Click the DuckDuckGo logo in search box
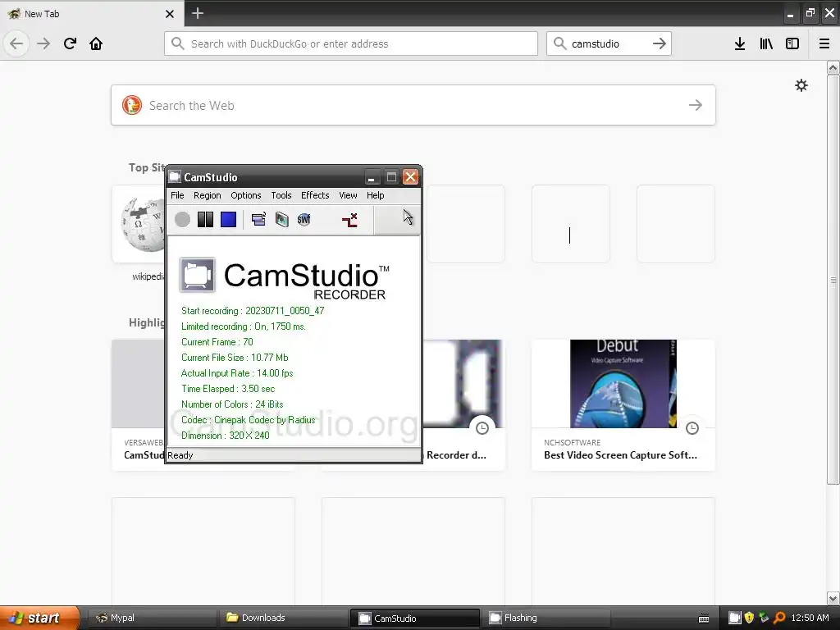 pos(132,105)
